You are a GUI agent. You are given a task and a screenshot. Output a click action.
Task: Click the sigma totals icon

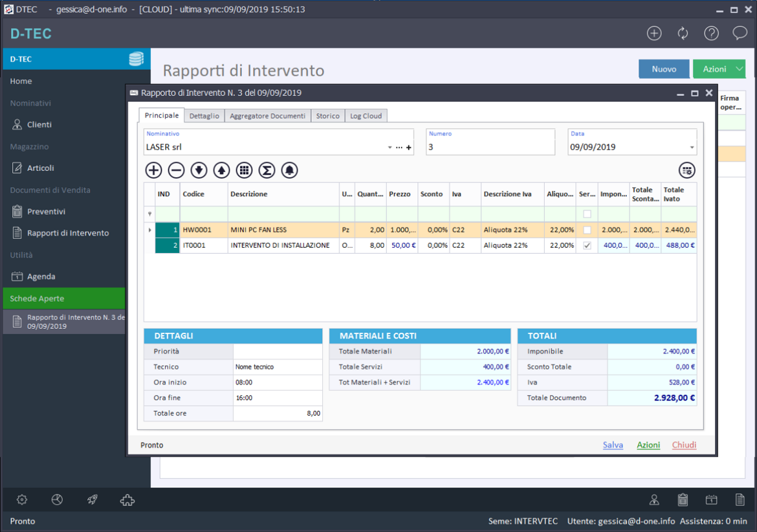(x=267, y=170)
